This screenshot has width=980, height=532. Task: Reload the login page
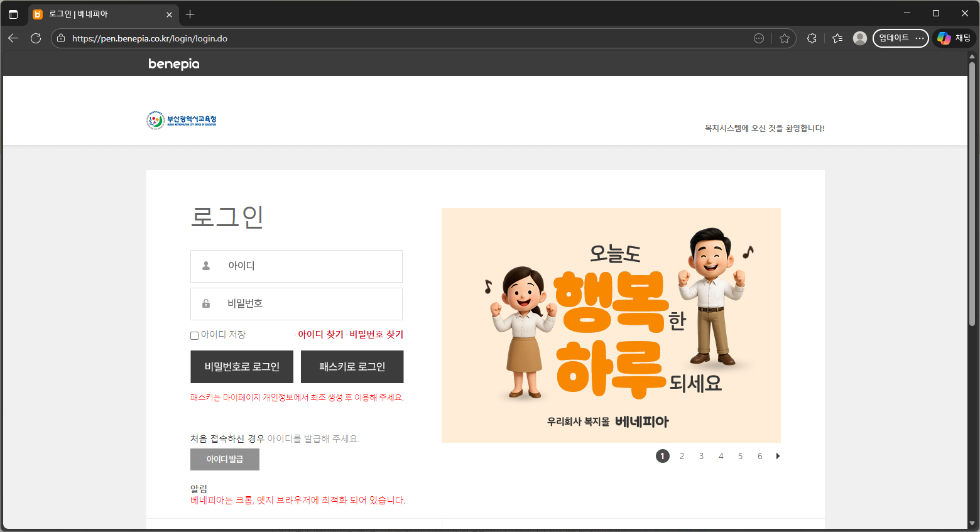coord(36,38)
